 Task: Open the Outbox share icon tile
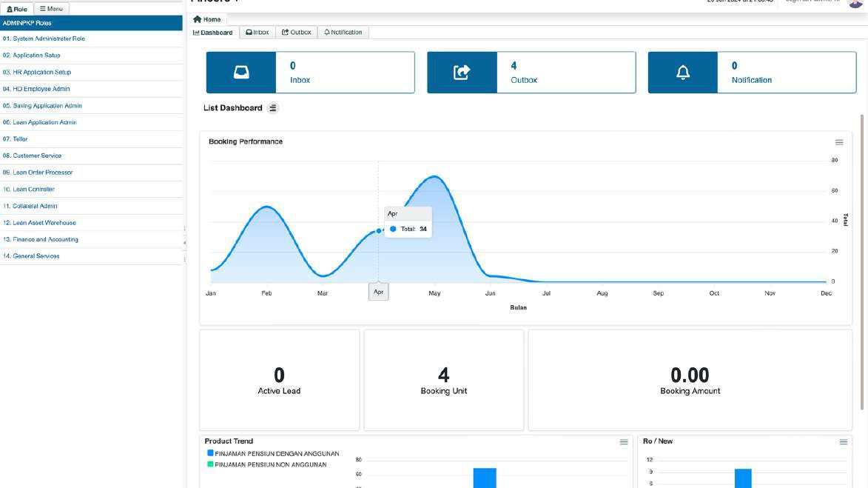(x=462, y=73)
